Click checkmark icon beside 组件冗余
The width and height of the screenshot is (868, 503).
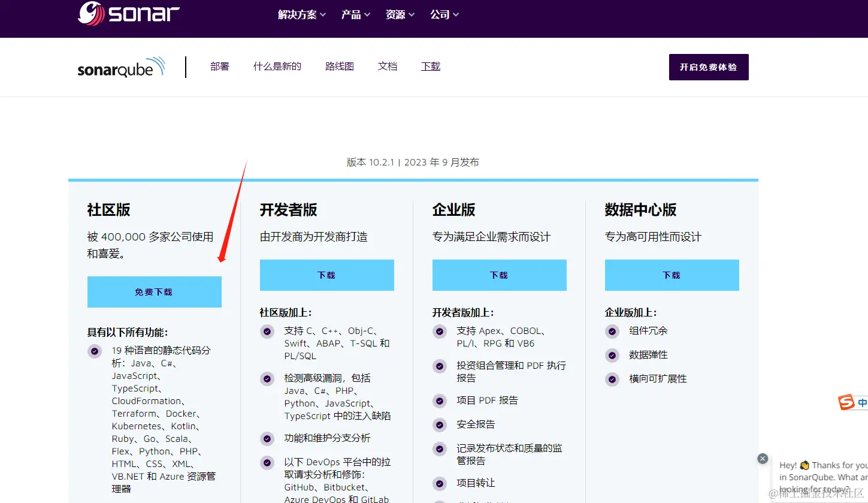612,331
